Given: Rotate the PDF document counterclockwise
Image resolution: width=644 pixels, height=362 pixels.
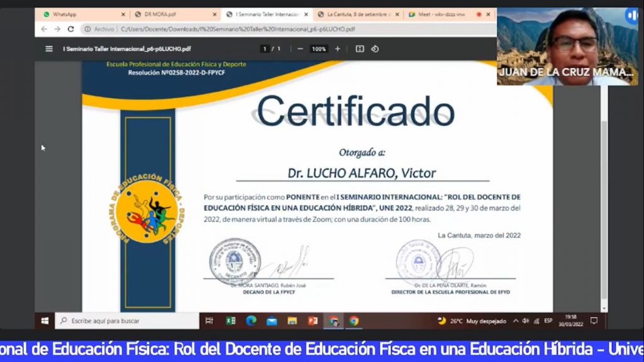Looking at the screenshot, I should (x=375, y=49).
